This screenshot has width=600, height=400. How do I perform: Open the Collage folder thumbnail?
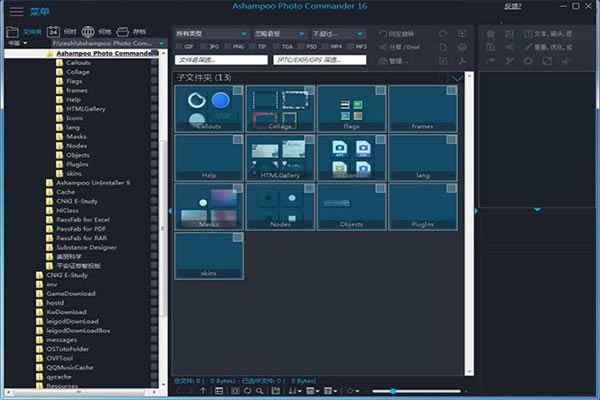(x=280, y=109)
